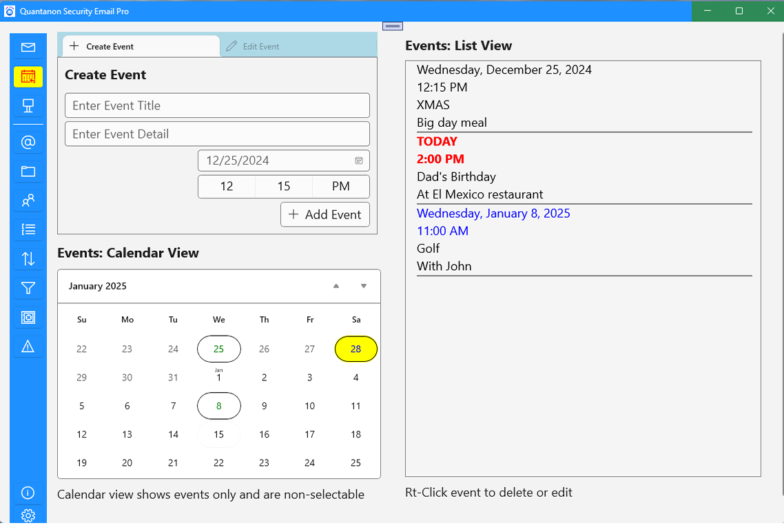Open the info circle icon

(x=28, y=493)
